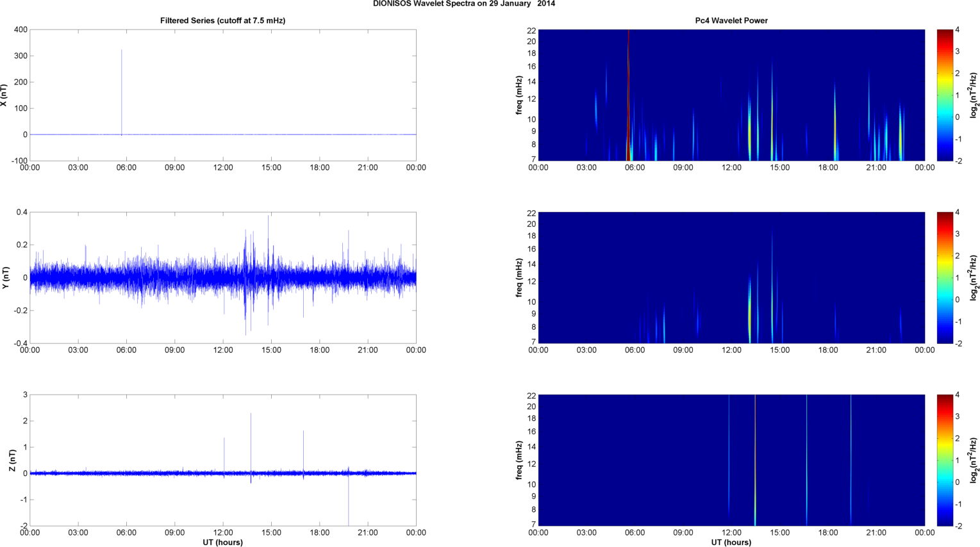Click the '3' tick on the Z series axis
The height and width of the screenshot is (547, 980).
(x=25, y=395)
